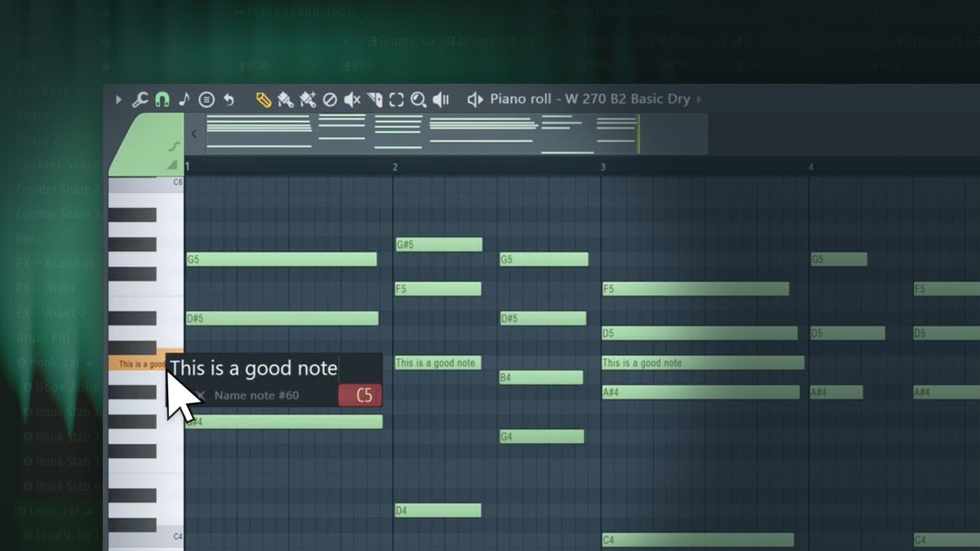980x551 pixels.
Task: Click the musical note Stamp icon
Action: 184,100
